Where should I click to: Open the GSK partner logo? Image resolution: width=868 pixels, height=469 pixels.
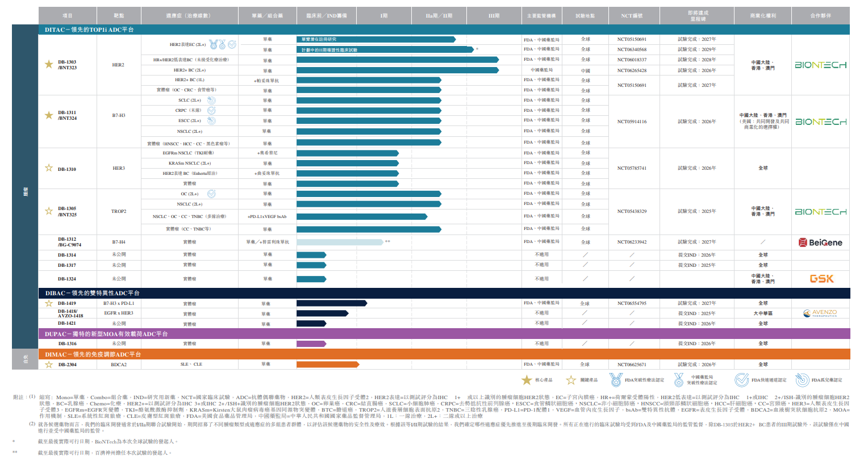point(821,279)
